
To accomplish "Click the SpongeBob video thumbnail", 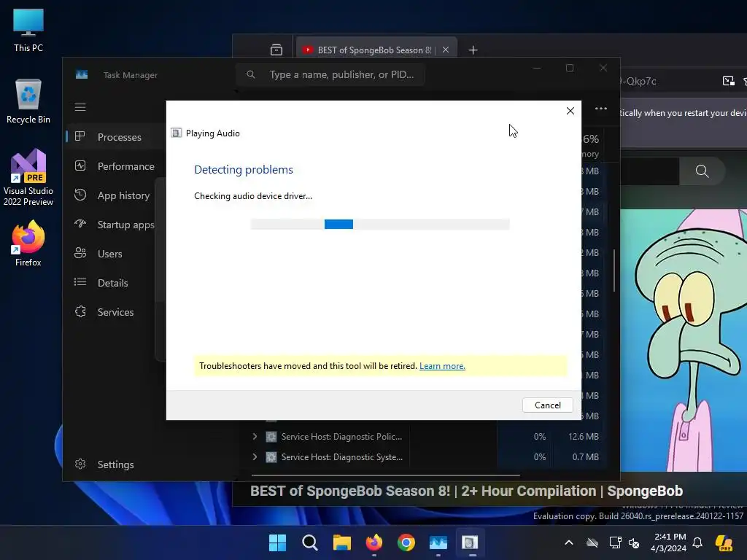I will pyautogui.click(x=684, y=340).
